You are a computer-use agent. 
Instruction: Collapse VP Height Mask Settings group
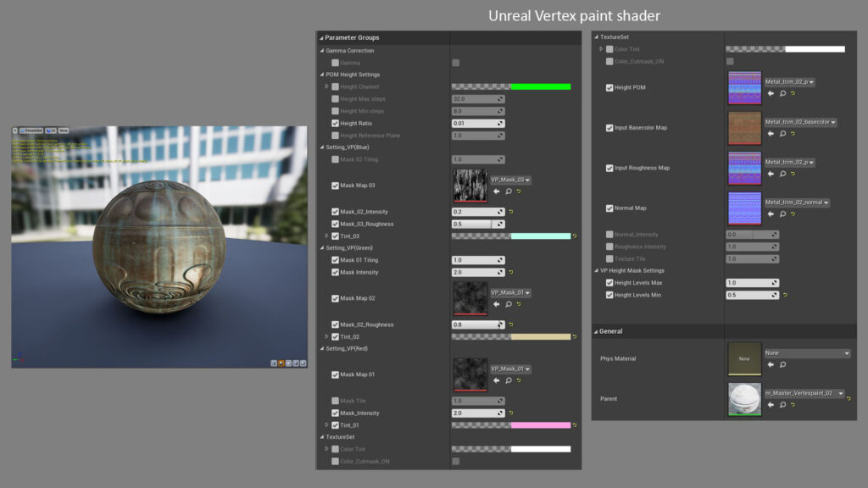click(597, 271)
